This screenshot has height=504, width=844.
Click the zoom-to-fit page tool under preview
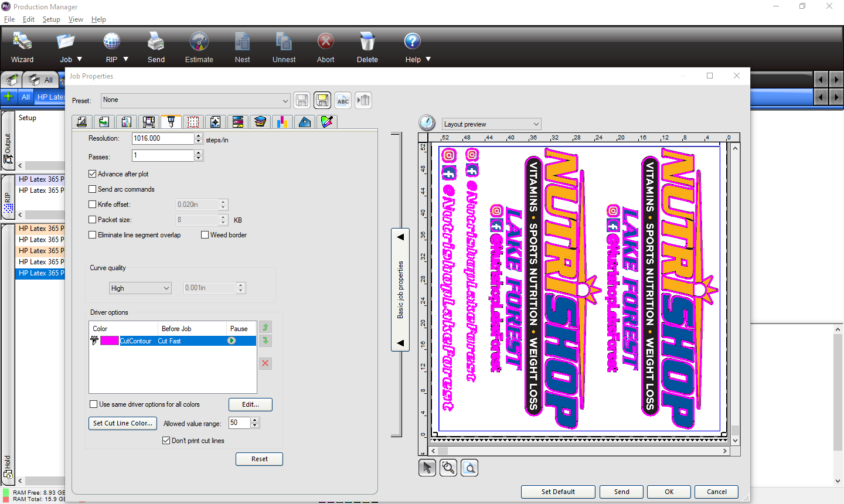(x=469, y=468)
